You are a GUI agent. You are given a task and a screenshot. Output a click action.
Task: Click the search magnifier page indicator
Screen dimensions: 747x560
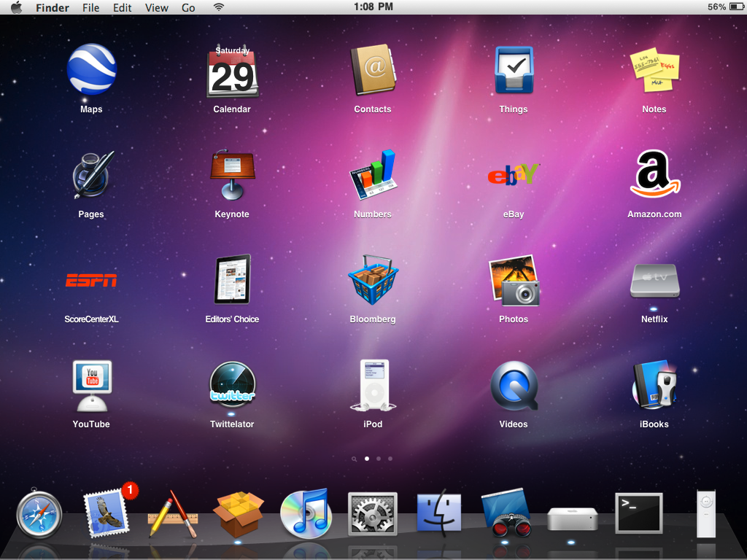[x=354, y=459]
